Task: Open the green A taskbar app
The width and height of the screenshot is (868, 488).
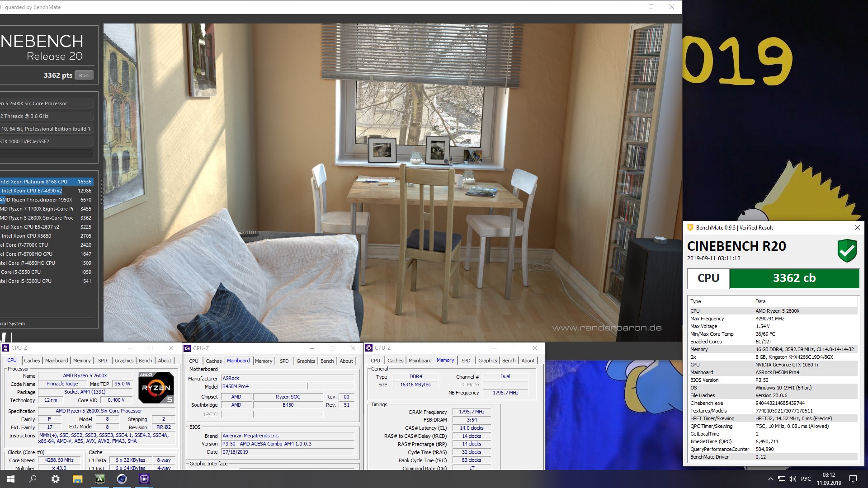Action: click(x=99, y=479)
